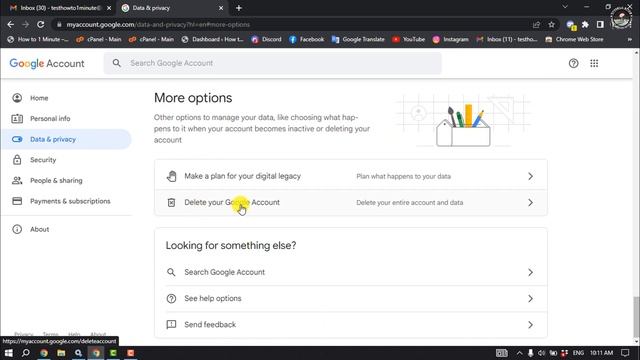
Task: Open the Chrome Web Store bookmark
Action: point(574,39)
